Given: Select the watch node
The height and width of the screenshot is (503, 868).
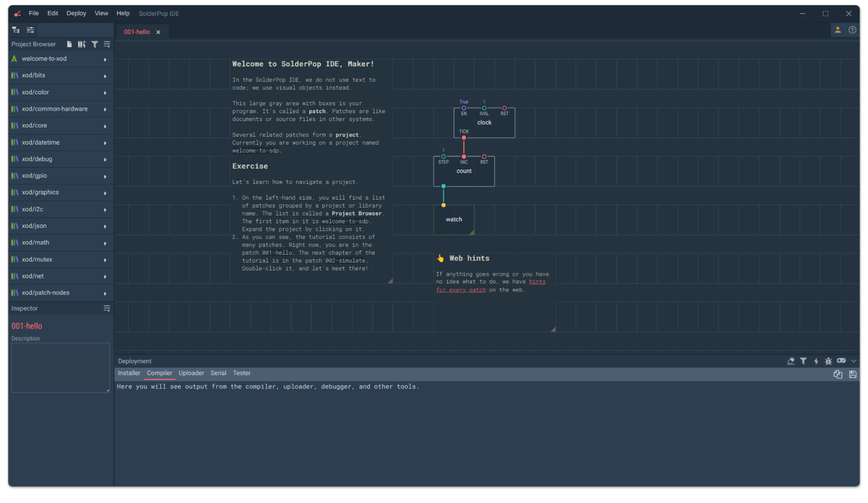Looking at the screenshot, I should point(454,220).
